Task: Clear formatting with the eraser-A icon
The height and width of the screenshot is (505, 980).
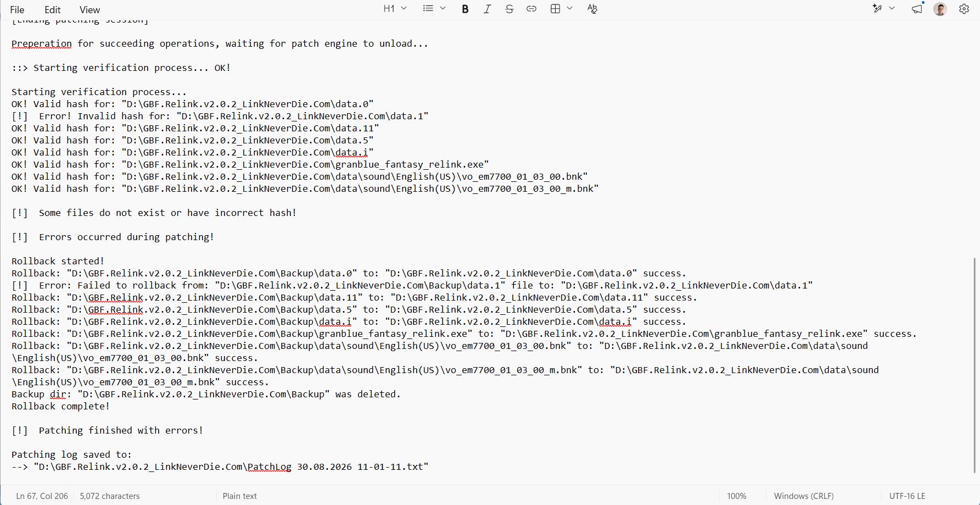Action: [x=592, y=9]
